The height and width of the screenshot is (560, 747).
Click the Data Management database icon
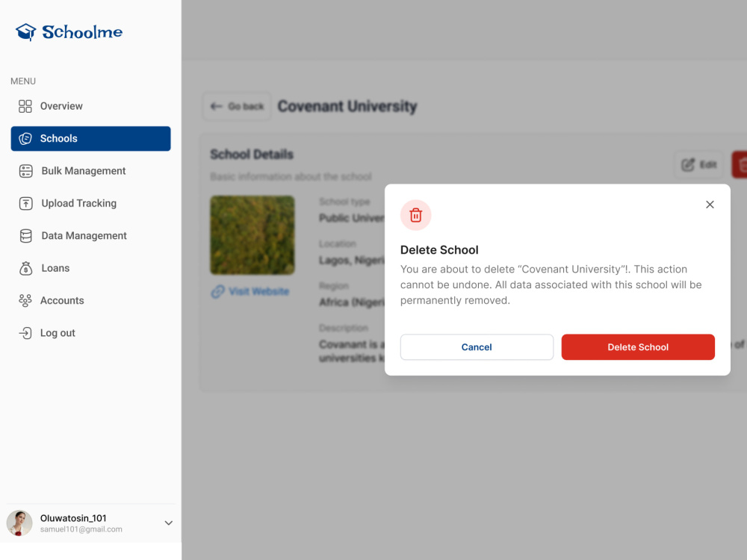(x=25, y=236)
